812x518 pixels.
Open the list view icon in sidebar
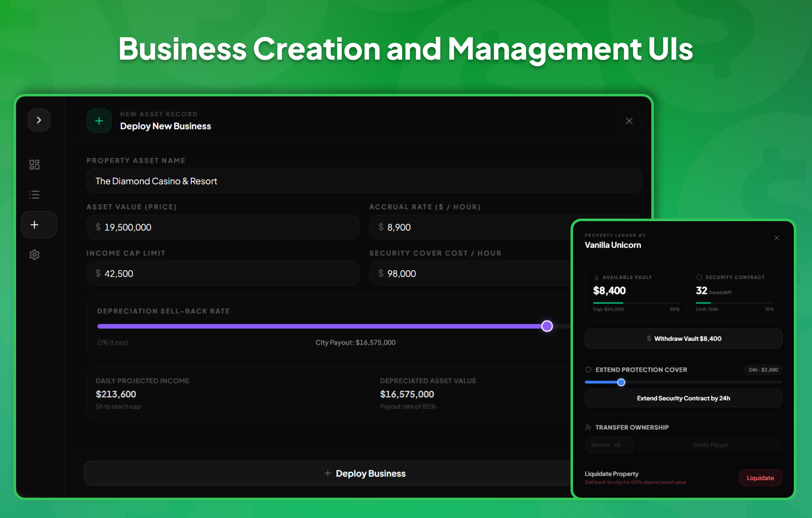pyautogui.click(x=34, y=195)
